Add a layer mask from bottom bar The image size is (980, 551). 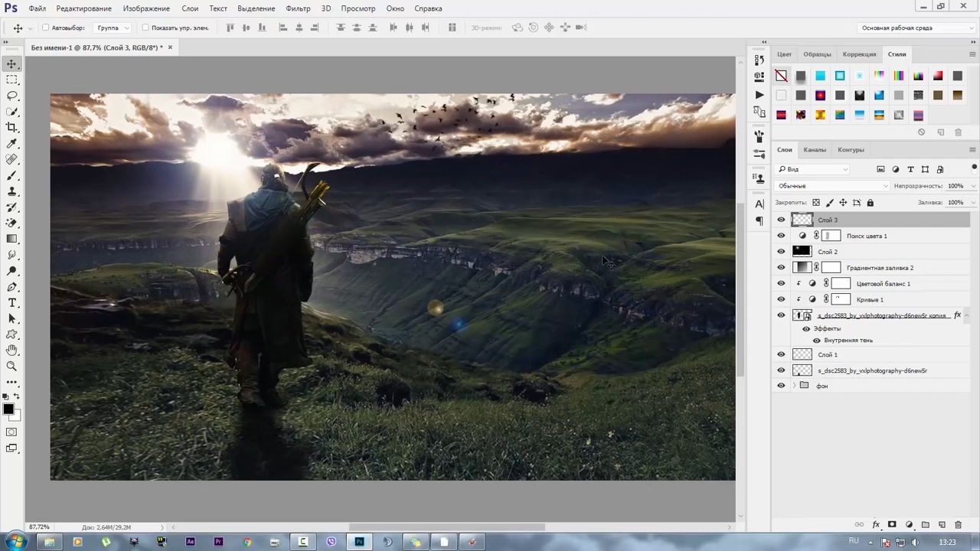tap(892, 525)
